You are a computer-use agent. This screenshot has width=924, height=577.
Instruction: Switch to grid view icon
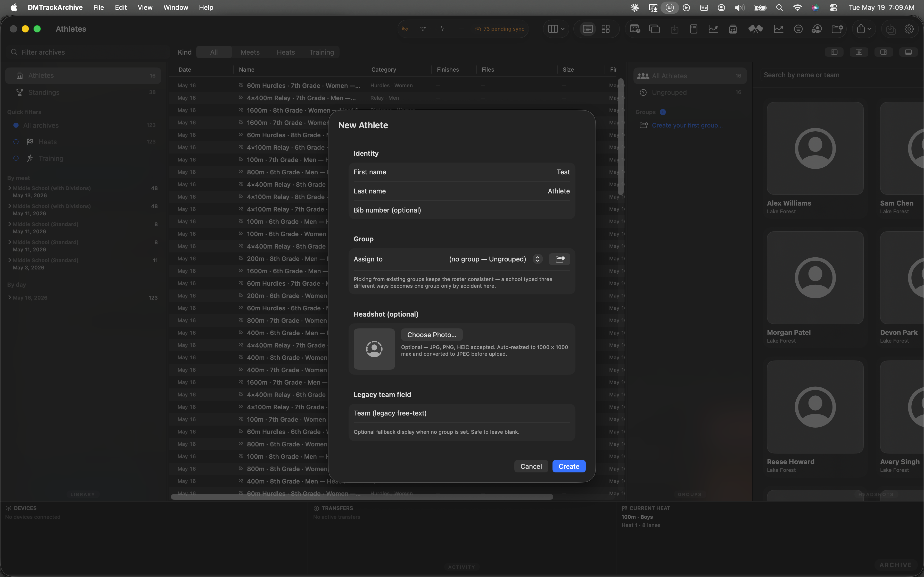(606, 29)
